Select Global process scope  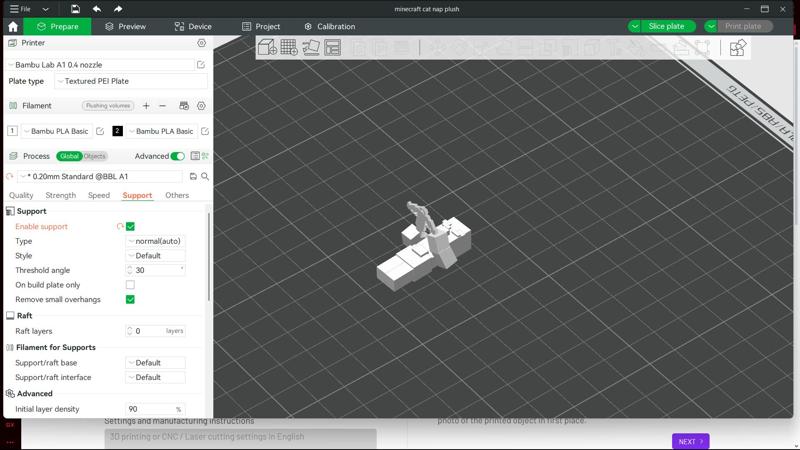pos(69,156)
